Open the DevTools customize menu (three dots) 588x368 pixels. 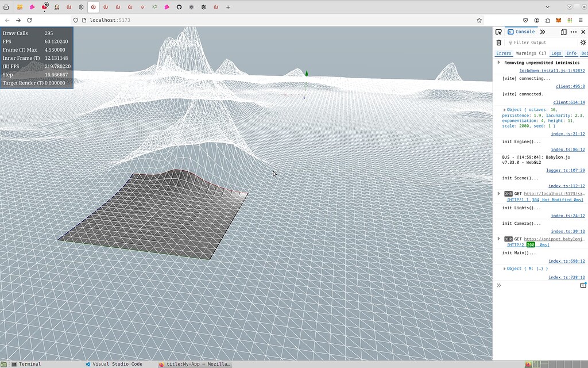pos(574,32)
